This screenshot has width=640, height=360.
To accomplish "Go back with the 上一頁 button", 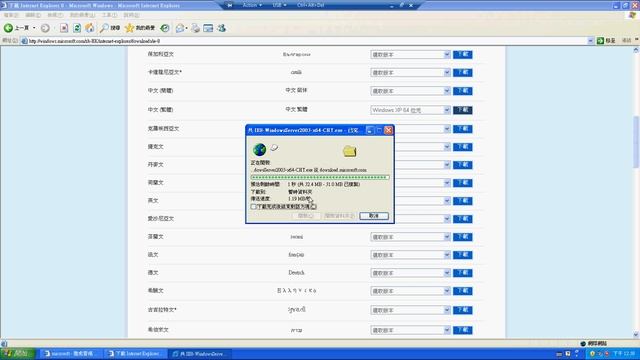I will (16, 28).
